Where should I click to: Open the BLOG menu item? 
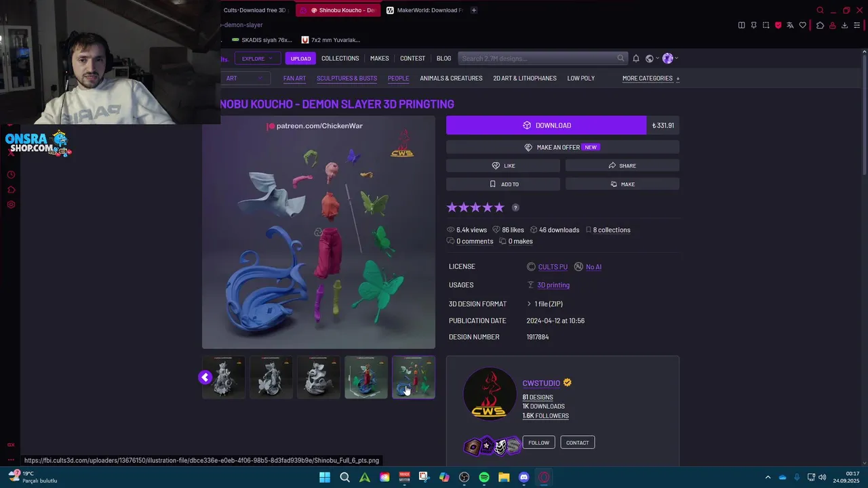point(443,58)
